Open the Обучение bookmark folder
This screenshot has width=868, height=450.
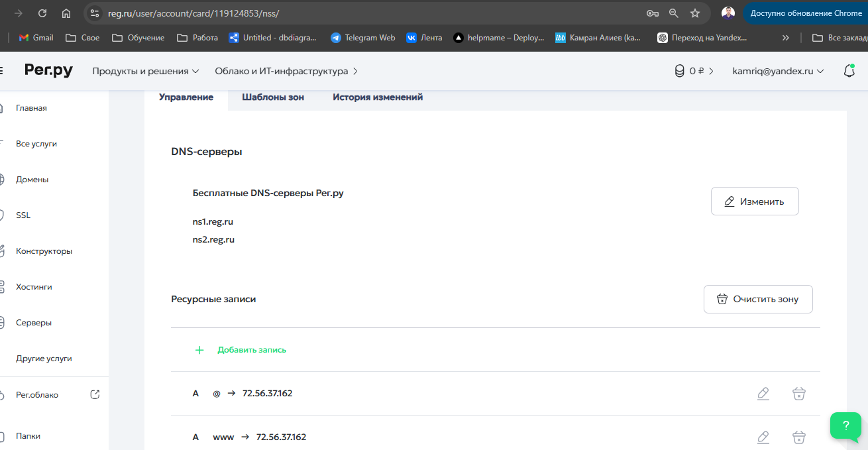[x=138, y=38]
